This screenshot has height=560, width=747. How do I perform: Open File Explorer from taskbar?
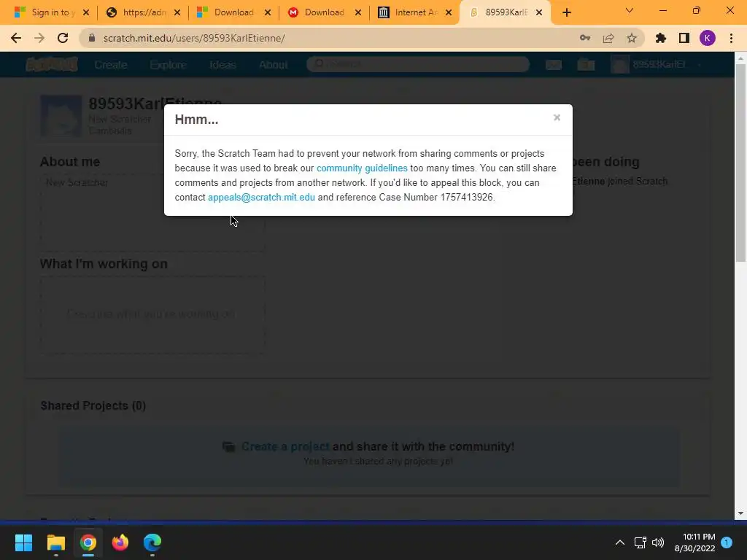[x=55, y=542]
